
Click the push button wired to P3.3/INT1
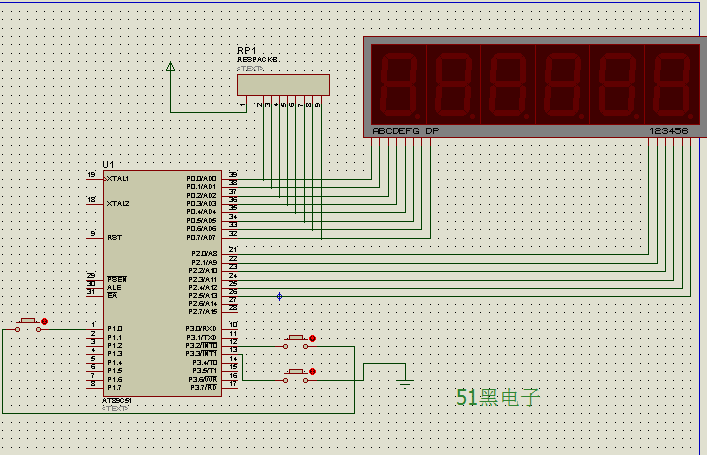click(x=296, y=376)
